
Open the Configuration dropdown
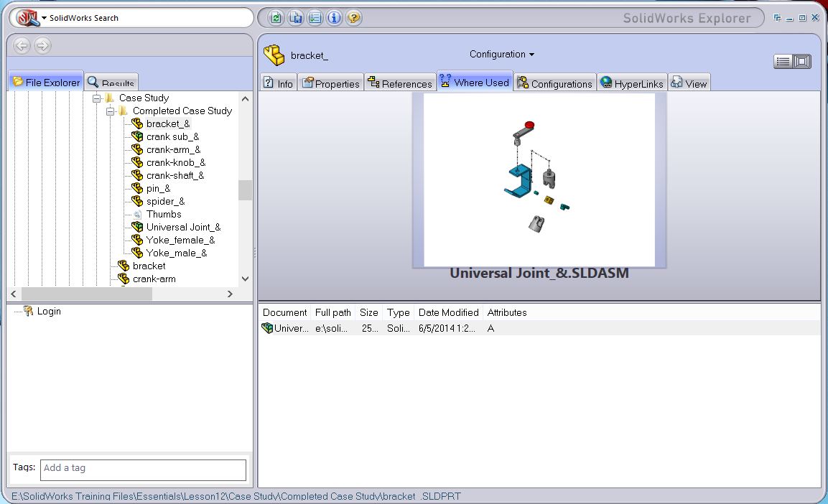pyautogui.click(x=502, y=55)
